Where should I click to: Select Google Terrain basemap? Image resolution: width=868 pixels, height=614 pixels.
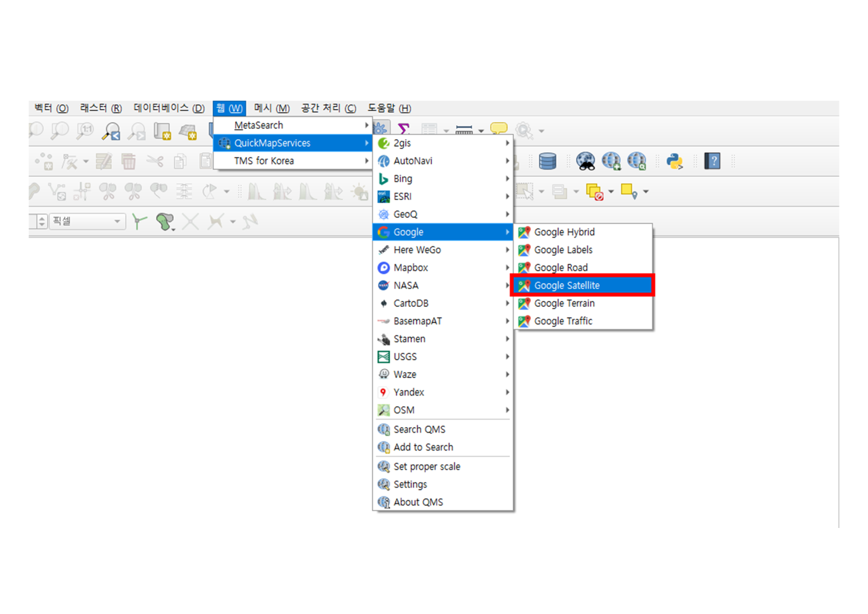click(x=583, y=303)
